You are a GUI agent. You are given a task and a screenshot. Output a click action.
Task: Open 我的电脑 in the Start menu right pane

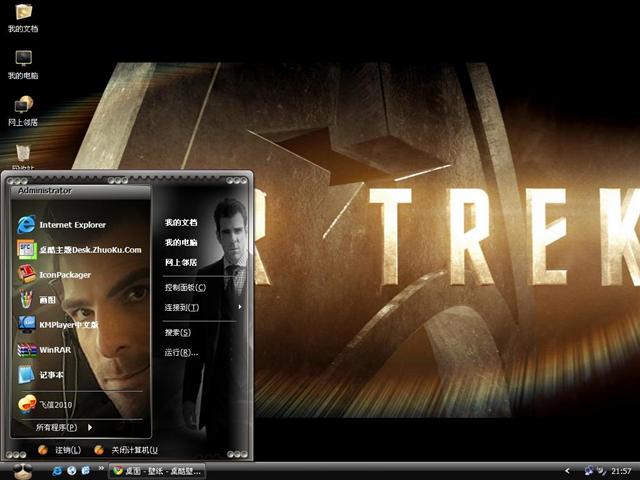tap(181, 242)
